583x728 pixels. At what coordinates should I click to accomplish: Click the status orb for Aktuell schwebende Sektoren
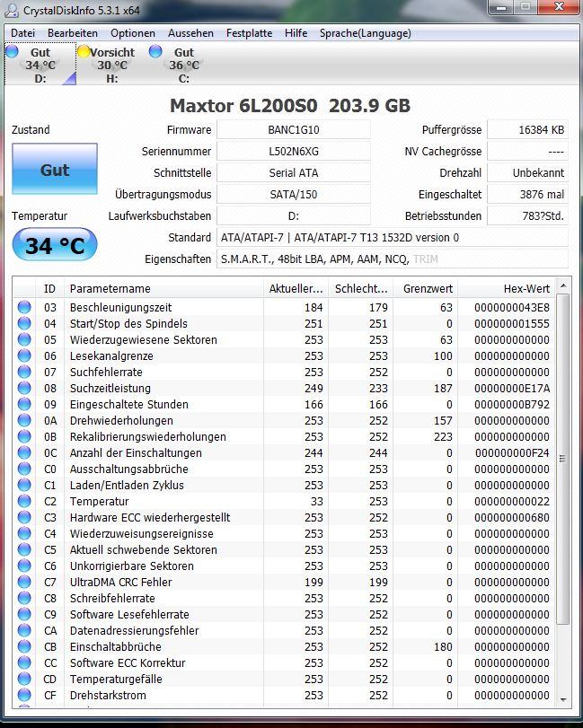[x=24, y=549]
